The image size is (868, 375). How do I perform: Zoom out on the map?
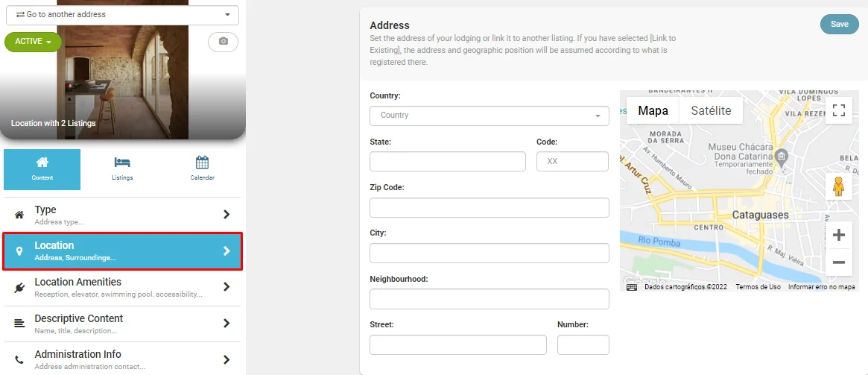point(838,262)
